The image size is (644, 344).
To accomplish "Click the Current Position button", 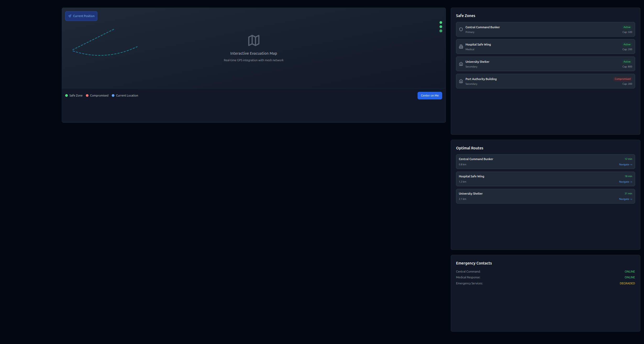I will point(81,16).
